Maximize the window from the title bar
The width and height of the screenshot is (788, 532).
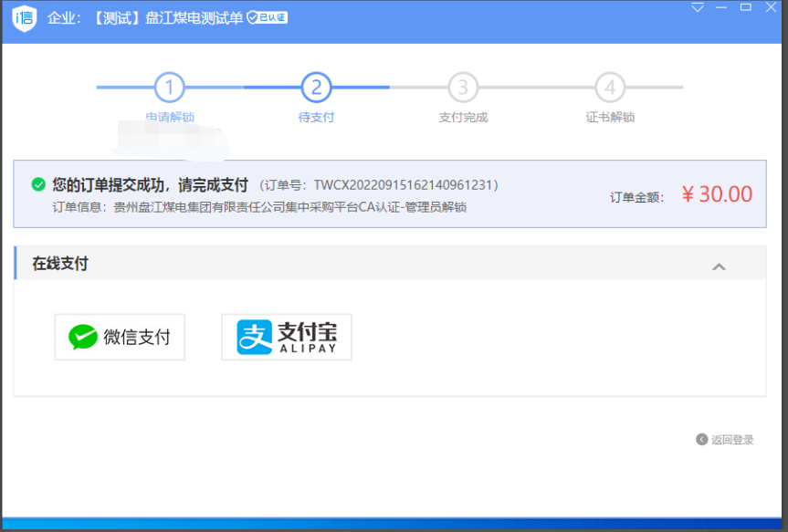pos(746,7)
